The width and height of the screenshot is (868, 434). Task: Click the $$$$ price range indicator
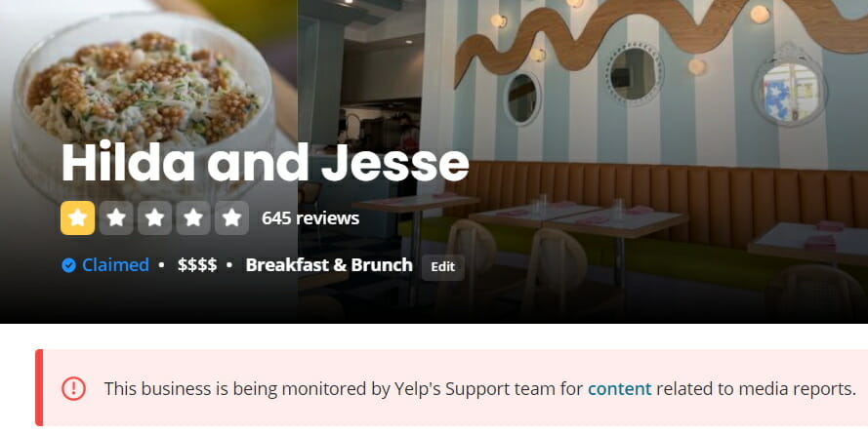coord(197,265)
